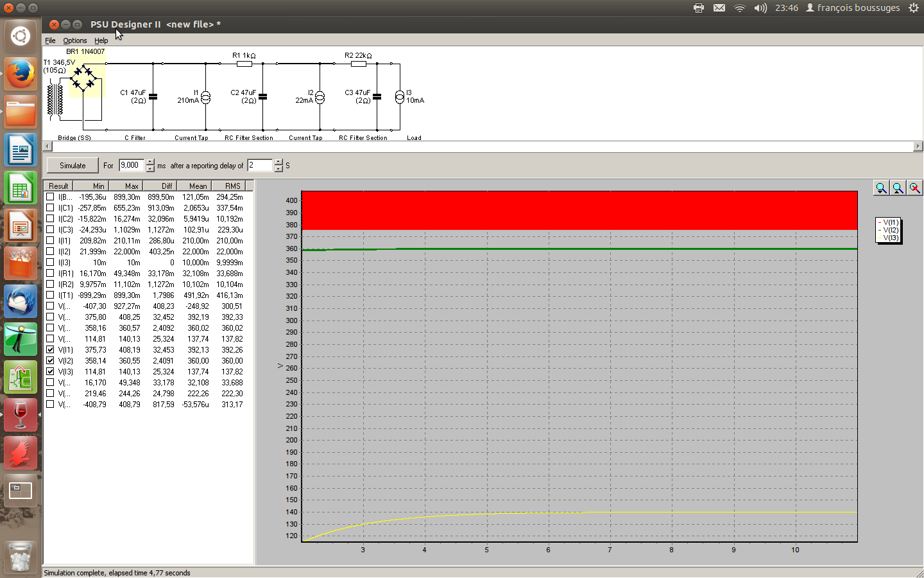The image size is (924, 578).
Task: Decrease reporting delay with down arrow
Action: point(278,169)
